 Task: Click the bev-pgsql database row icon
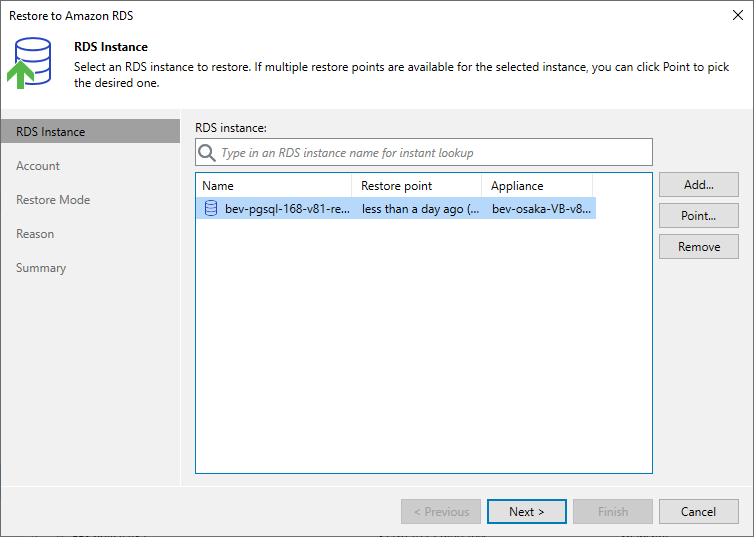pos(211,208)
